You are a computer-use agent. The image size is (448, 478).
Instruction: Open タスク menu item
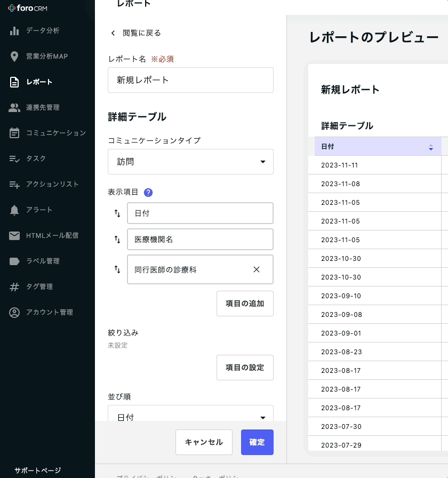(36, 158)
